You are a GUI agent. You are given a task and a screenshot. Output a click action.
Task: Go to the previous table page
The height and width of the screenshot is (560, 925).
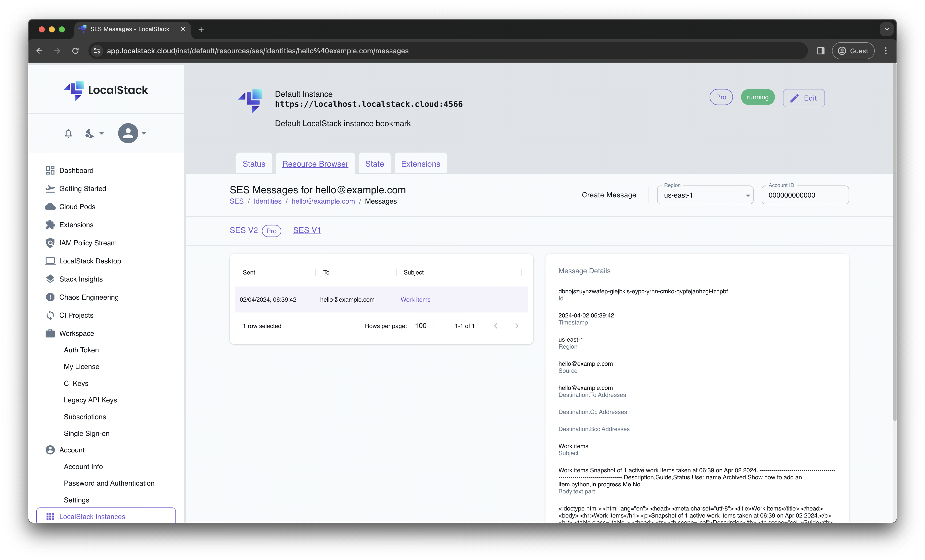pos(495,326)
